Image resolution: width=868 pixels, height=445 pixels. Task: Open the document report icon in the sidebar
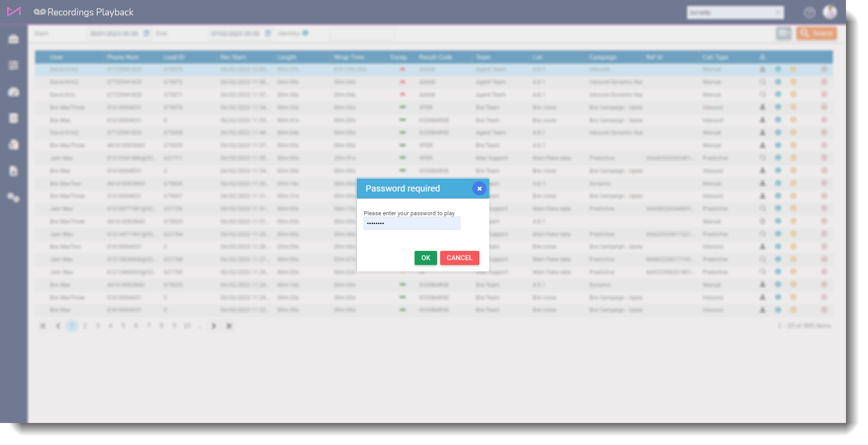(14, 171)
